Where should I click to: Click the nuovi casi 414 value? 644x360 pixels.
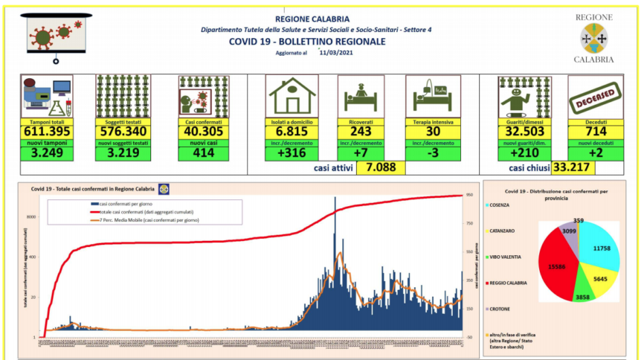[202, 154]
